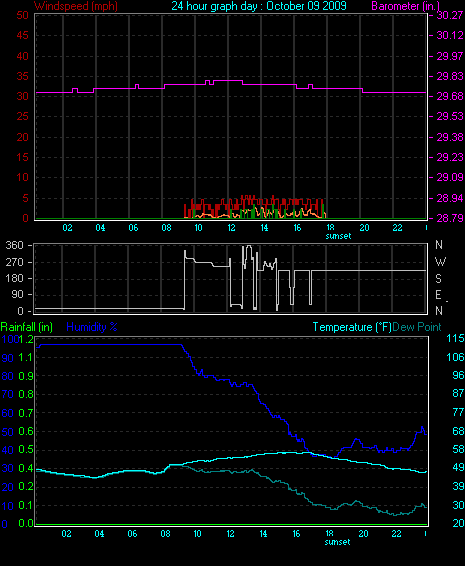The image size is (465, 566).
Task: Click the E compass letter
Action: tap(438, 295)
